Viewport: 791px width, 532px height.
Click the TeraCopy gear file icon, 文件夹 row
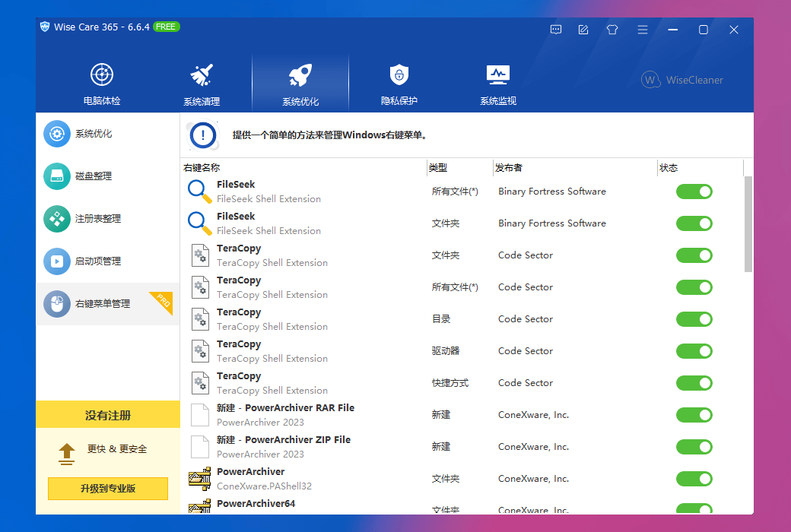click(200, 255)
